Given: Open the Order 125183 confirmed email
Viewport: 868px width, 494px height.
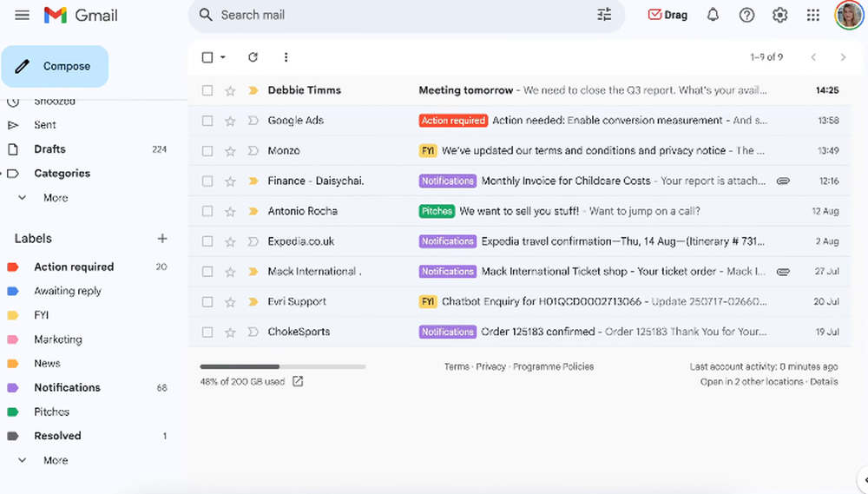Looking at the screenshot, I should click(519, 332).
